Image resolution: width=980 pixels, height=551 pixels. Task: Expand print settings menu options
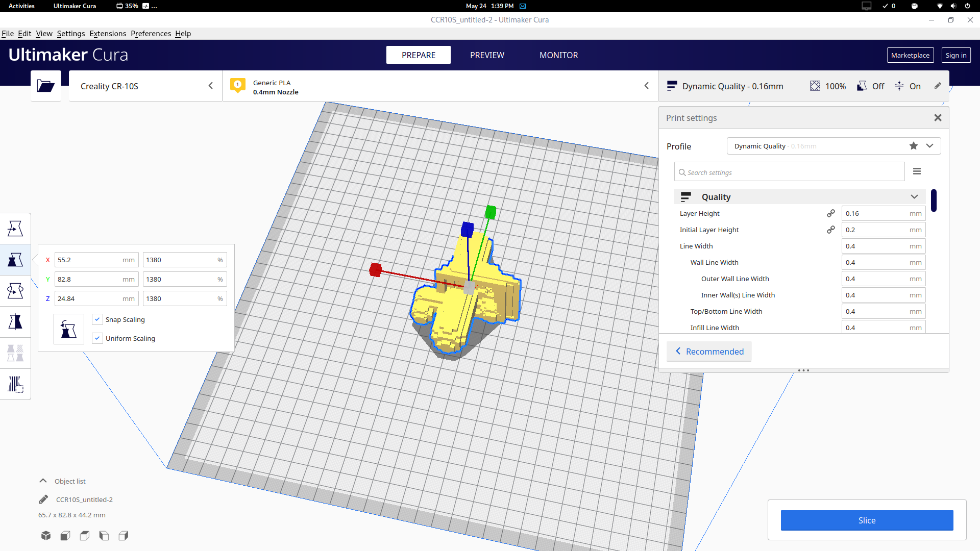click(x=917, y=171)
